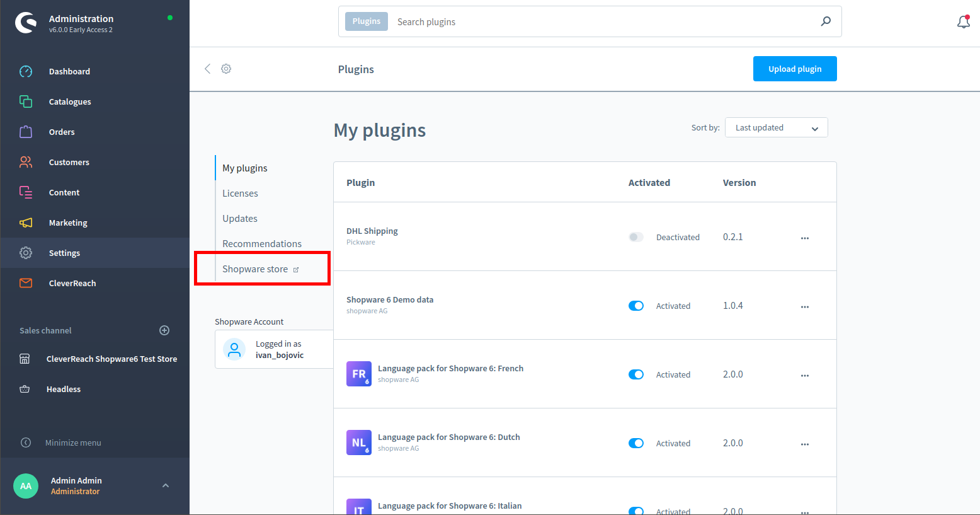Open the notifications bell
The image size is (980, 515).
pyautogui.click(x=964, y=22)
